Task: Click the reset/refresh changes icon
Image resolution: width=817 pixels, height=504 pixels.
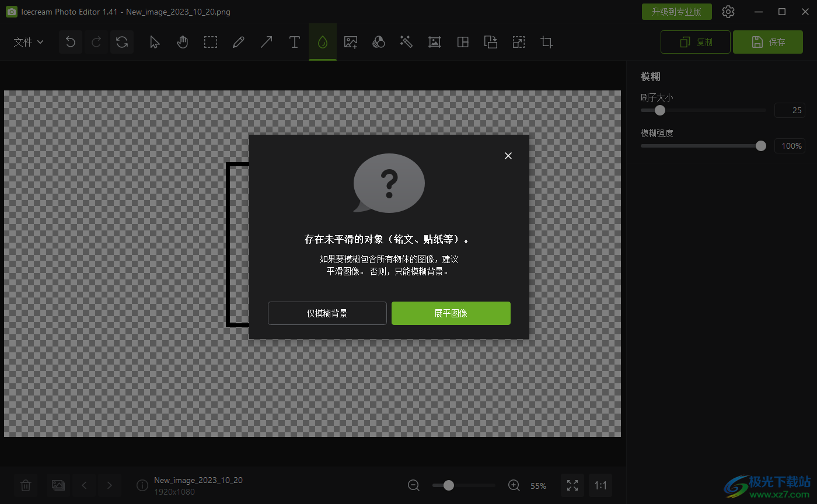Action: (122, 42)
